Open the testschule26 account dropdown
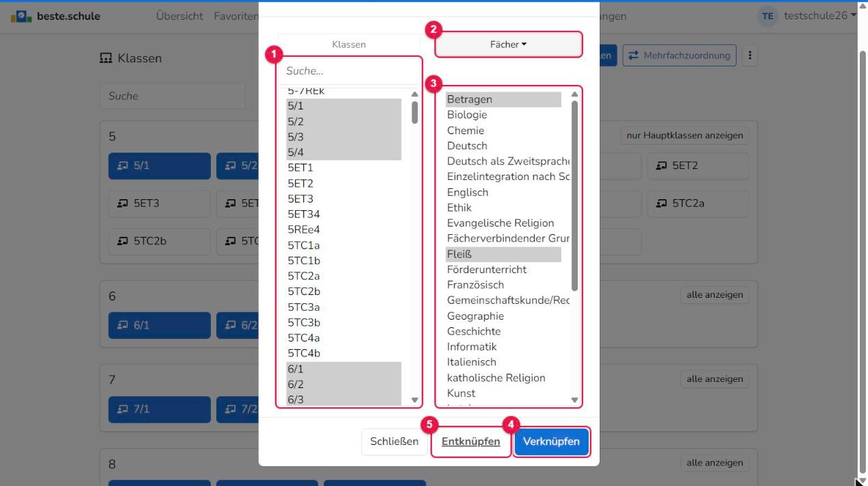868x486 pixels. click(820, 16)
